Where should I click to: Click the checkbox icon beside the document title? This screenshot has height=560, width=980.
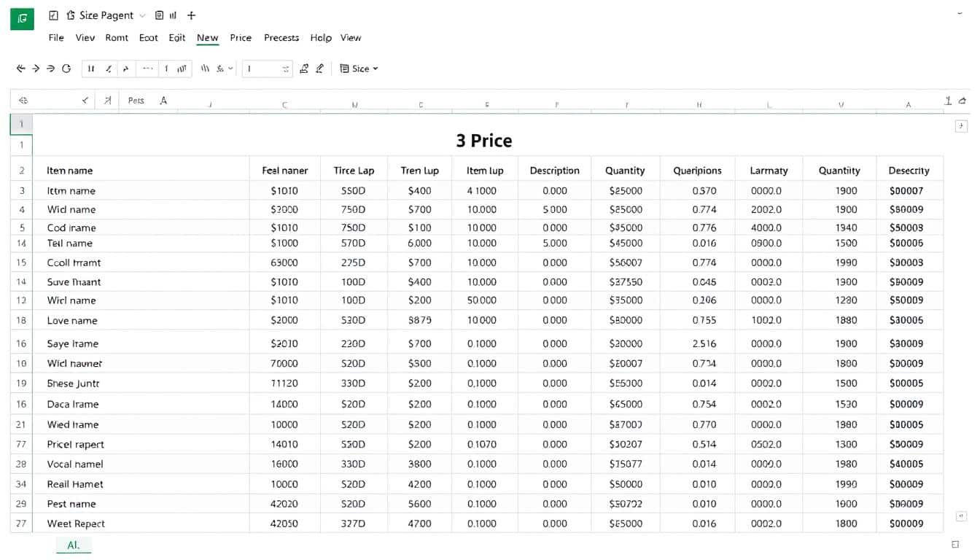point(53,15)
